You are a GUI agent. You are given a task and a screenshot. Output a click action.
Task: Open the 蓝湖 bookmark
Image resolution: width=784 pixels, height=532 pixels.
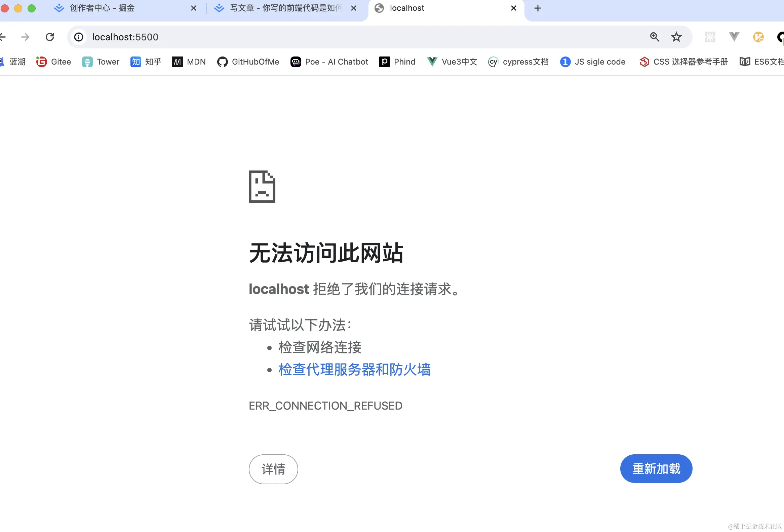pos(12,62)
